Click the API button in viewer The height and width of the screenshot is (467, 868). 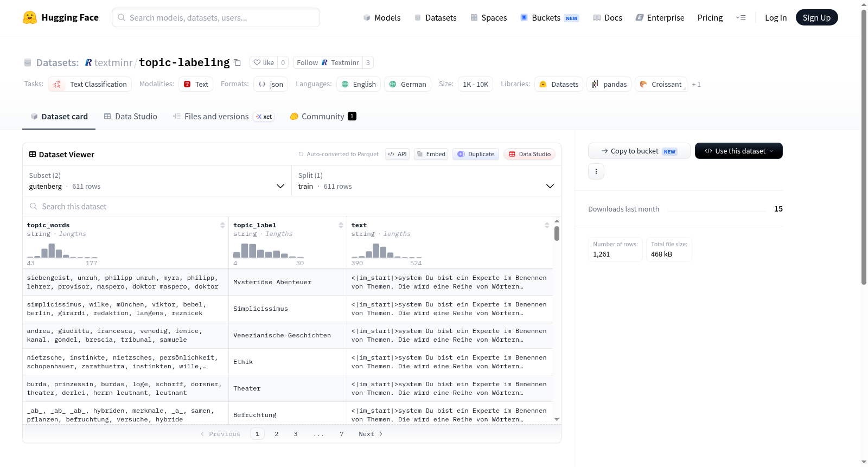[x=397, y=154]
